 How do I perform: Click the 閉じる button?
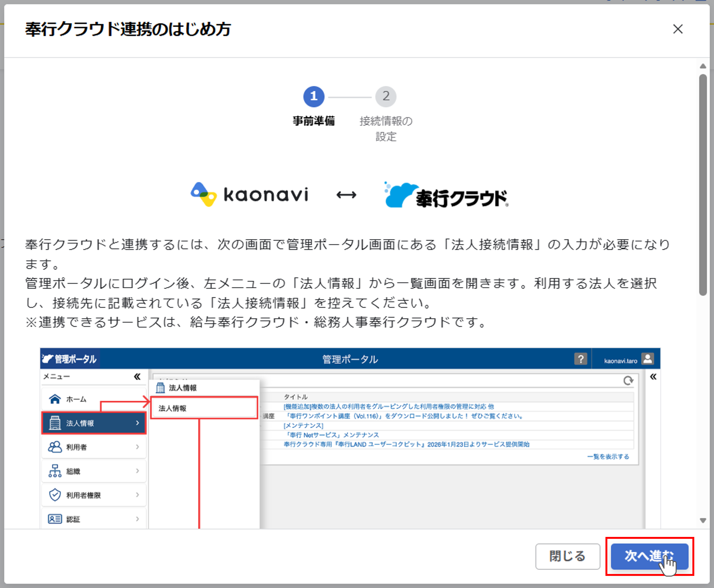tap(567, 556)
